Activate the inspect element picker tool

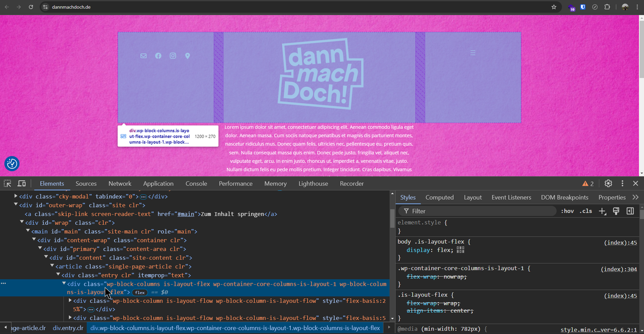coord(8,183)
